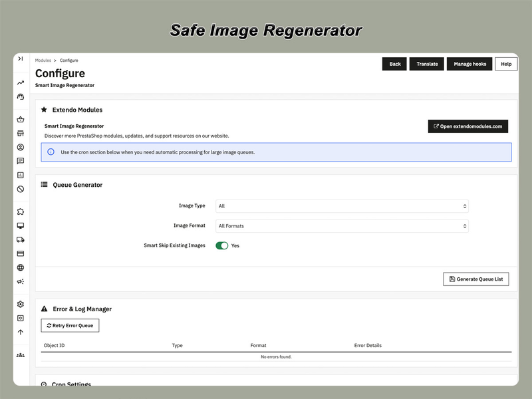Click the Back button
The image size is (532, 399).
[x=394, y=64]
